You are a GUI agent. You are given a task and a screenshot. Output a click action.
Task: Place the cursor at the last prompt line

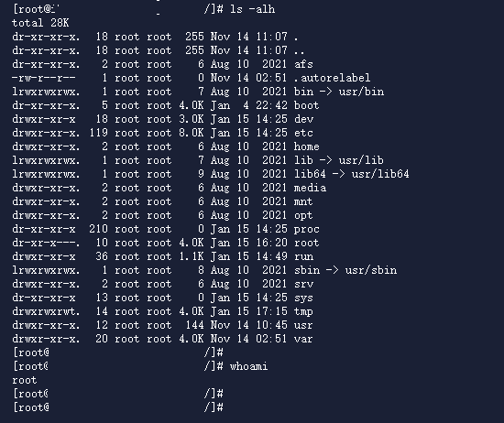point(118,407)
